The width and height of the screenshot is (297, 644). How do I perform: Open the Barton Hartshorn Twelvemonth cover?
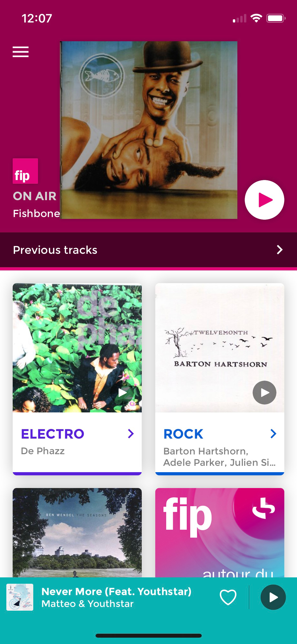[220, 348]
